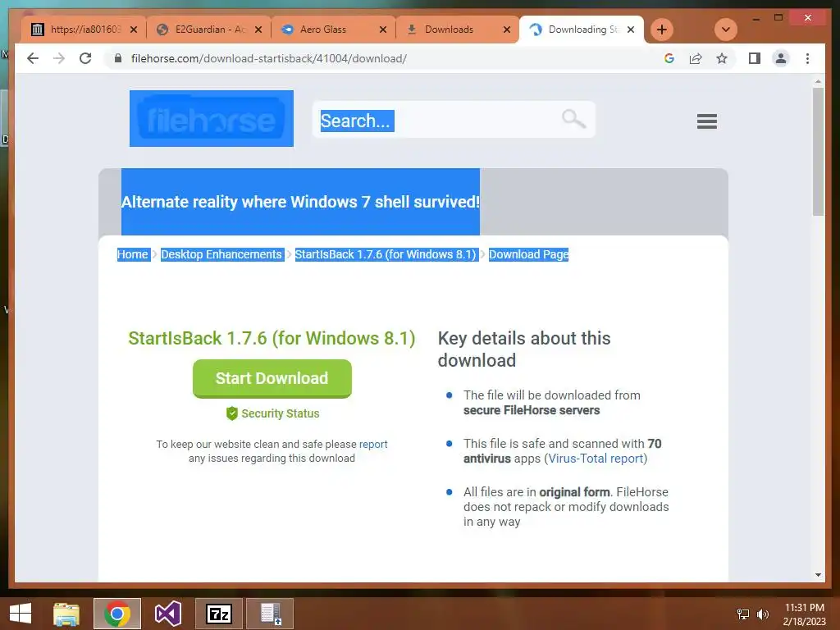This screenshot has width=840, height=630.
Task: Open 7-Zip from the taskbar
Action: click(x=218, y=614)
